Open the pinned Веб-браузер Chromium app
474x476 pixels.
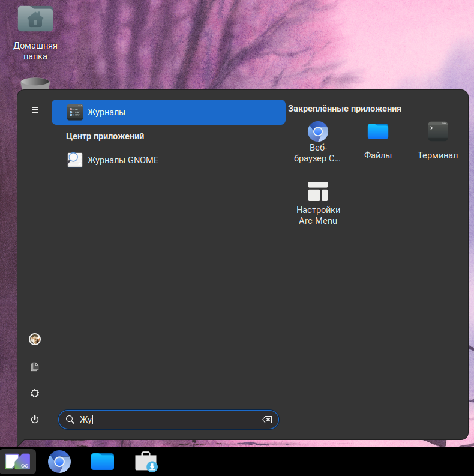click(x=317, y=141)
